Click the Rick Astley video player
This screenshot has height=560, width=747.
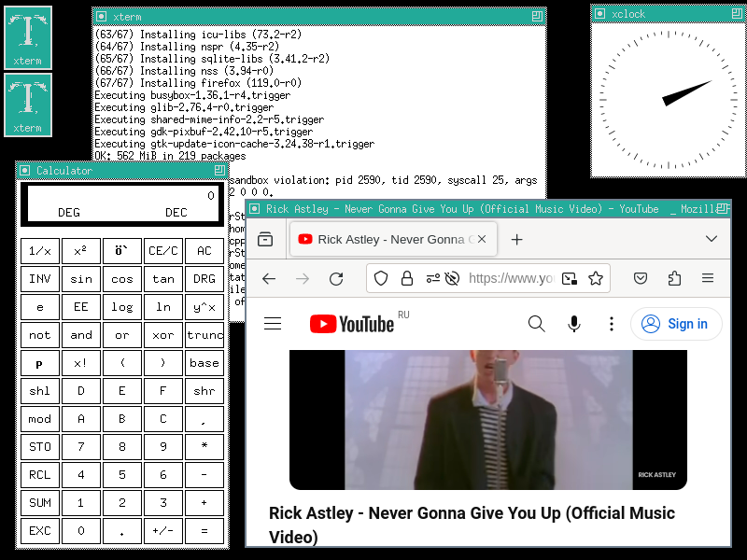click(x=488, y=420)
